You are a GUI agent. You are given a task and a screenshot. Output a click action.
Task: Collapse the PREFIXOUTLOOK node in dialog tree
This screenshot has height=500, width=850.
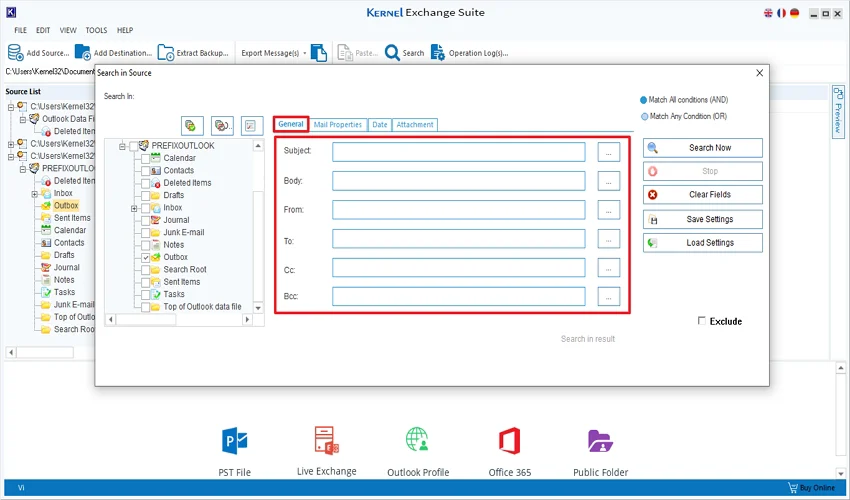coord(122,146)
